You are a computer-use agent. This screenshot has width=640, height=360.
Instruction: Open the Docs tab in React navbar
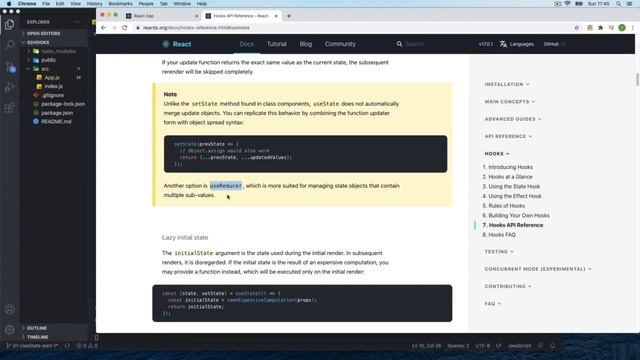tap(247, 44)
